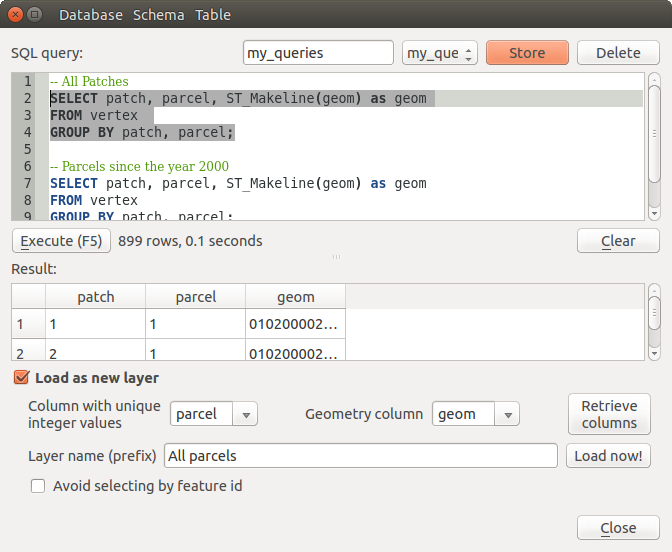Click the Store query button
This screenshot has height=552, width=672.
point(527,53)
